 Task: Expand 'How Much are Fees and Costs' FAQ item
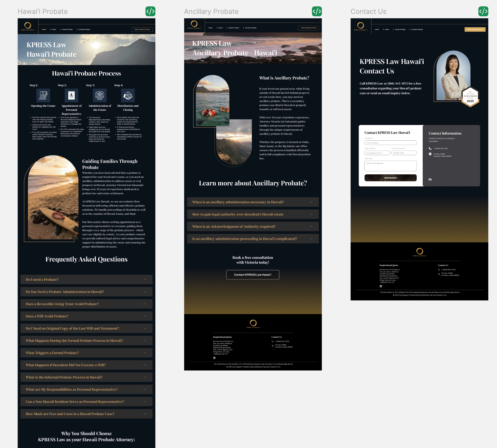point(86,414)
